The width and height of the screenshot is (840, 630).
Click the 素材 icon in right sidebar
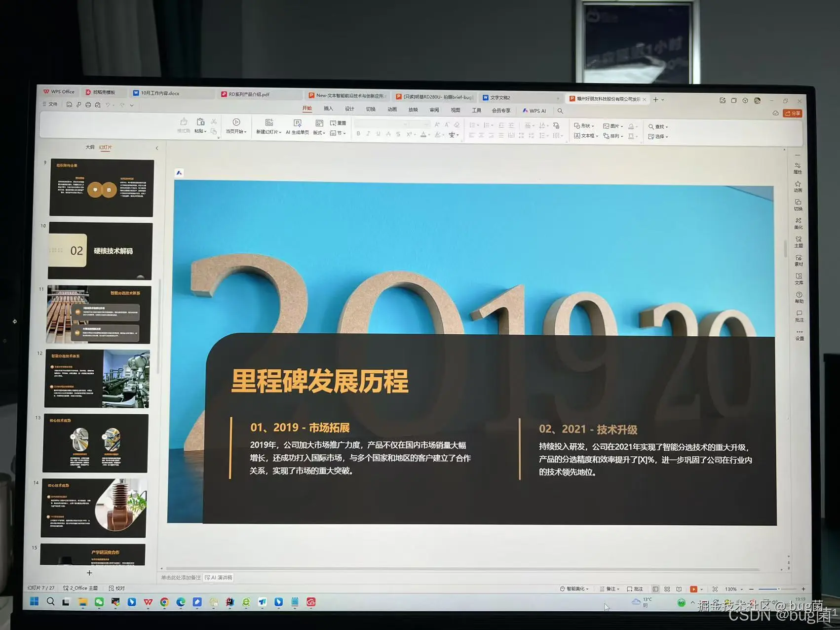pyautogui.click(x=799, y=261)
